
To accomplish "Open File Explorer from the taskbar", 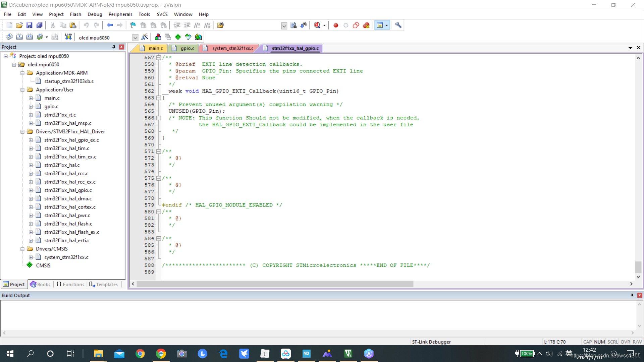I will pyautogui.click(x=98, y=354).
